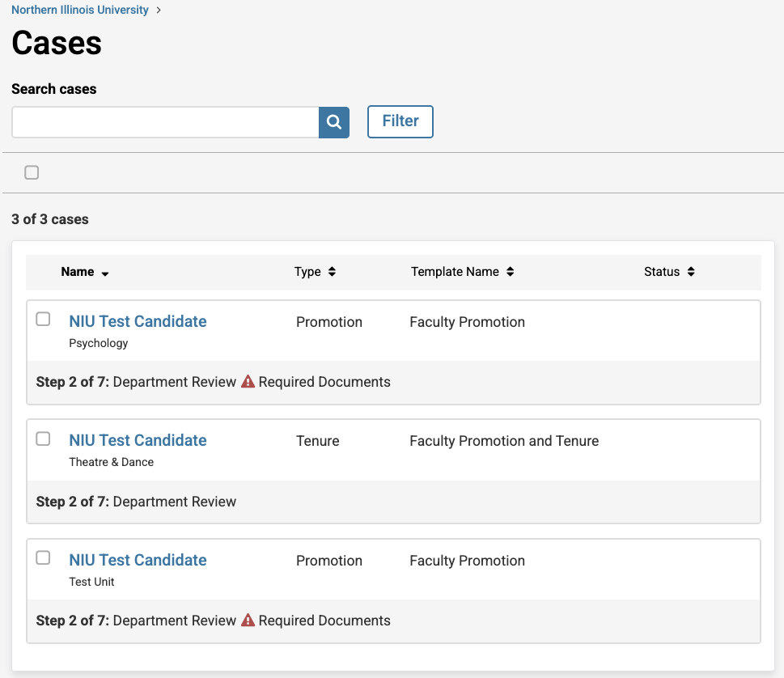The width and height of the screenshot is (784, 678).
Task: Click the Template Name column header label
Action: (455, 272)
